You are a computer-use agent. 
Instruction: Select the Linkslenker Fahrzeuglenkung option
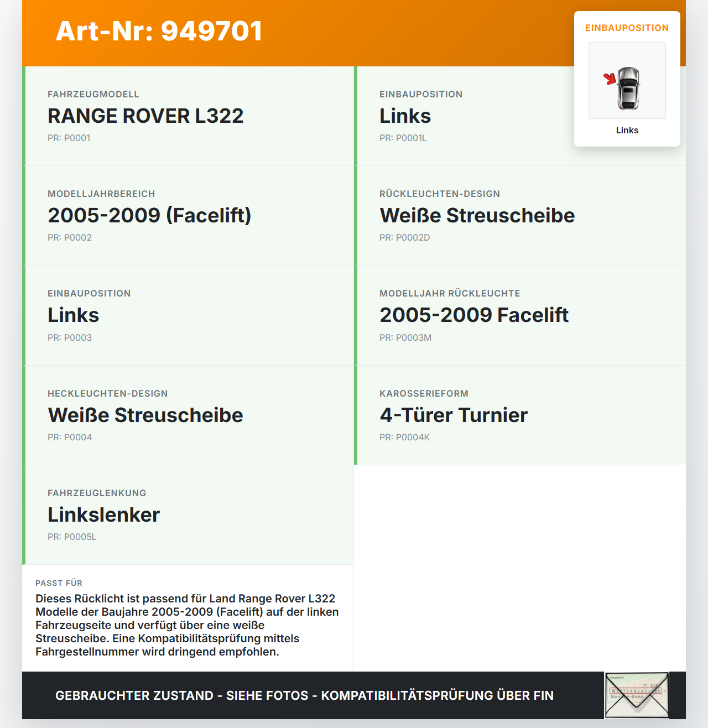(103, 514)
